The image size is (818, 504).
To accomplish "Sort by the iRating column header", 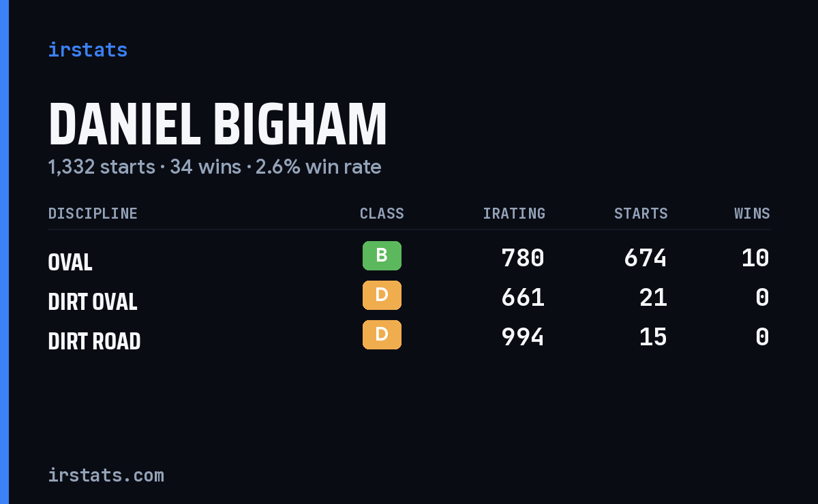I will point(514,214).
